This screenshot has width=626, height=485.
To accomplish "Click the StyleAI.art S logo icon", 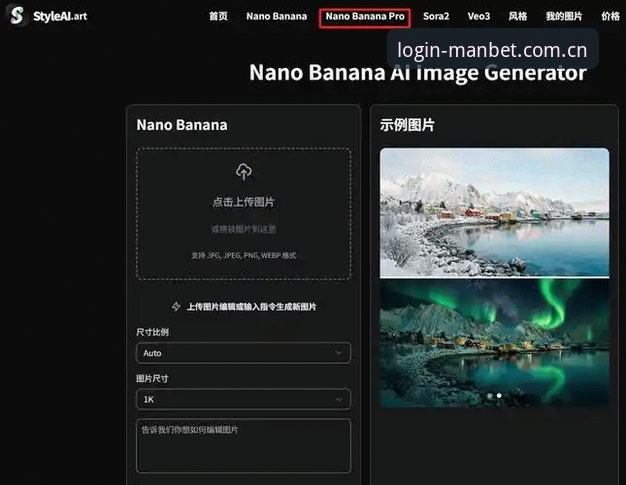I will [17, 16].
